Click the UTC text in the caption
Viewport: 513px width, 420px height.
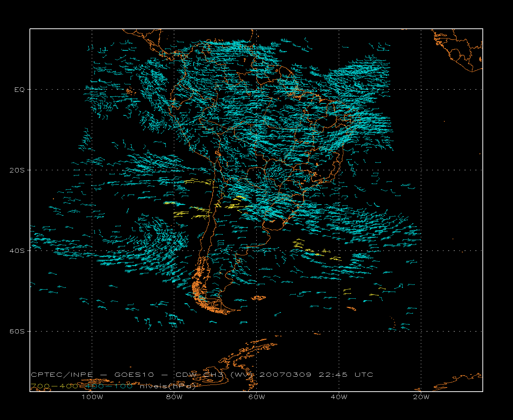tap(364, 374)
